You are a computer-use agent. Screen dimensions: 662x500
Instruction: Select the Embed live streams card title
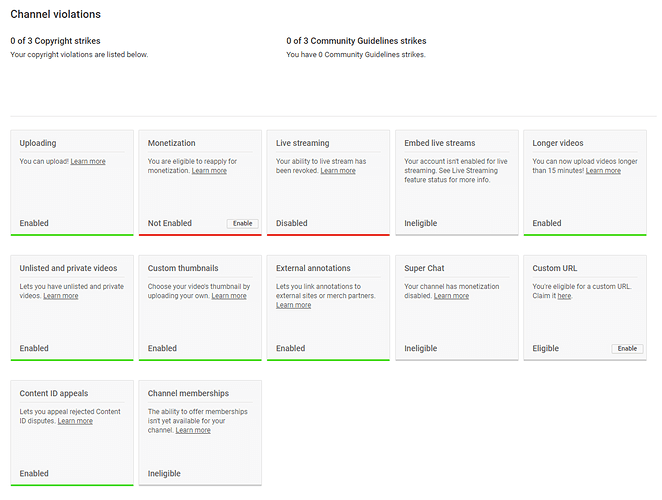pyautogui.click(x=440, y=143)
